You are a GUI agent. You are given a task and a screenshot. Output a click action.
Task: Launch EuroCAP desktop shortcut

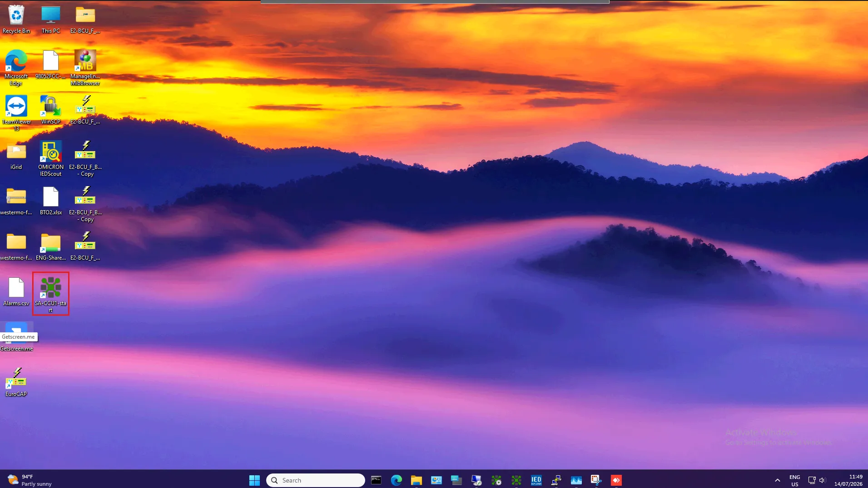coord(16,382)
